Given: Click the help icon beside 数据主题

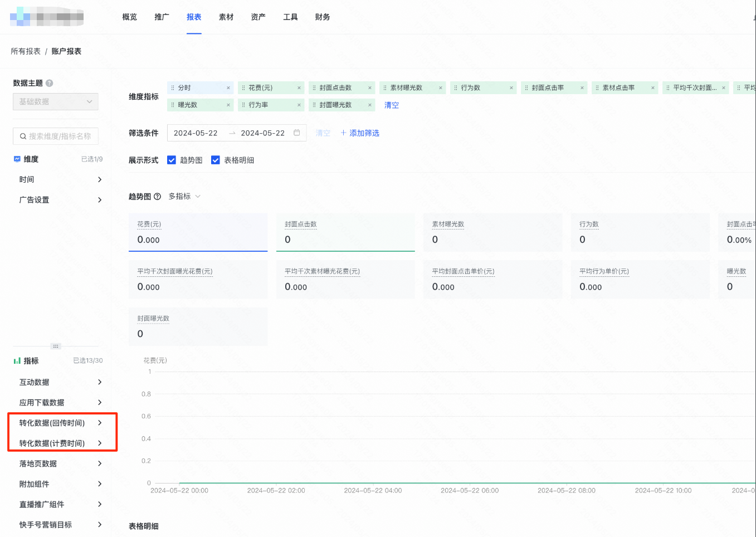Looking at the screenshot, I should [x=49, y=83].
